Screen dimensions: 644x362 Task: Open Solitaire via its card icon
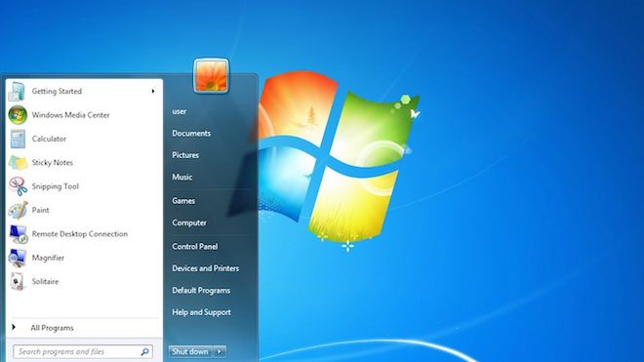(18, 281)
